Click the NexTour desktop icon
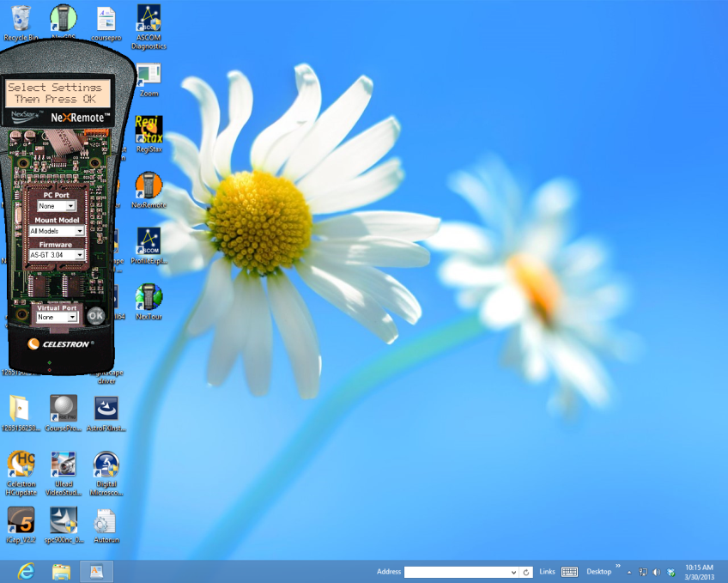The image size is (728, 583). coord(149,301)
